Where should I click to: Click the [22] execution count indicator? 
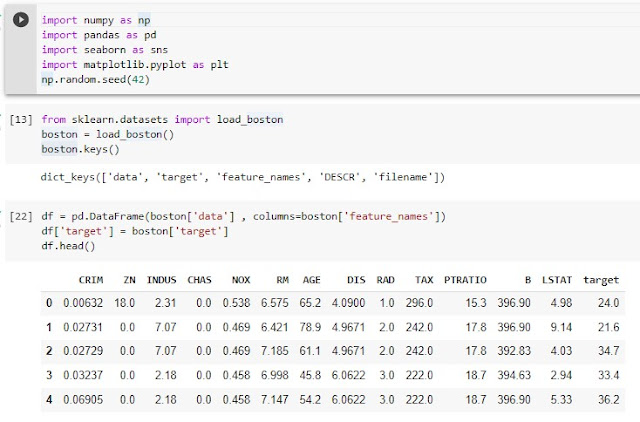tap(20, 217)
